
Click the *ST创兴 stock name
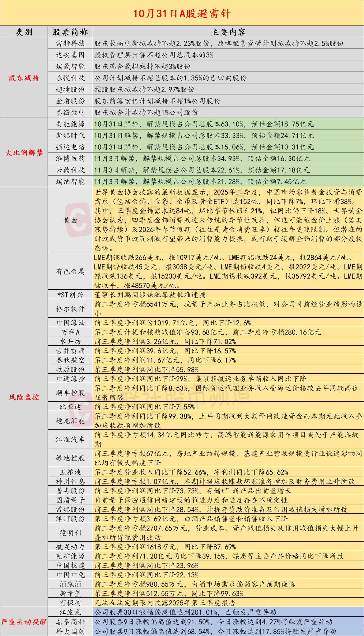point(70,295)
